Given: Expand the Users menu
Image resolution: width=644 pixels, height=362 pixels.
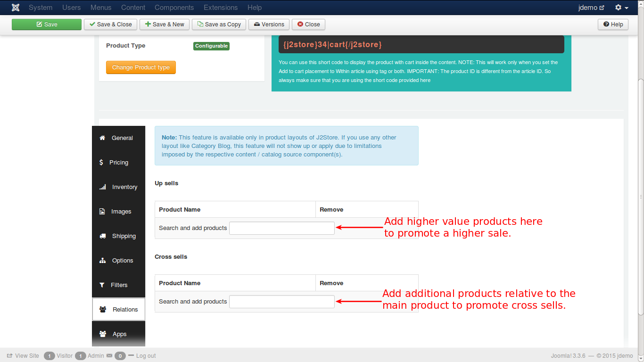Looking at the screenshot, I should pyautogui.click(x=71, y=8).
